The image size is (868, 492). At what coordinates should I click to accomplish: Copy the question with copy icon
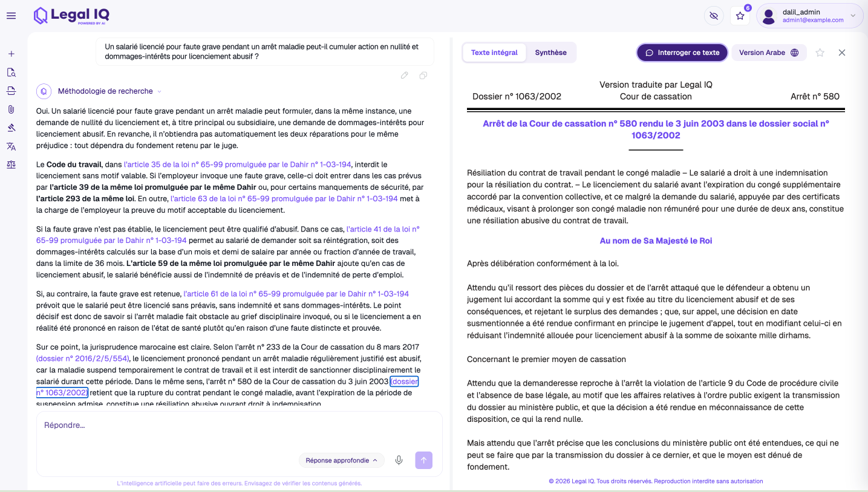click(x=423, y=76)
